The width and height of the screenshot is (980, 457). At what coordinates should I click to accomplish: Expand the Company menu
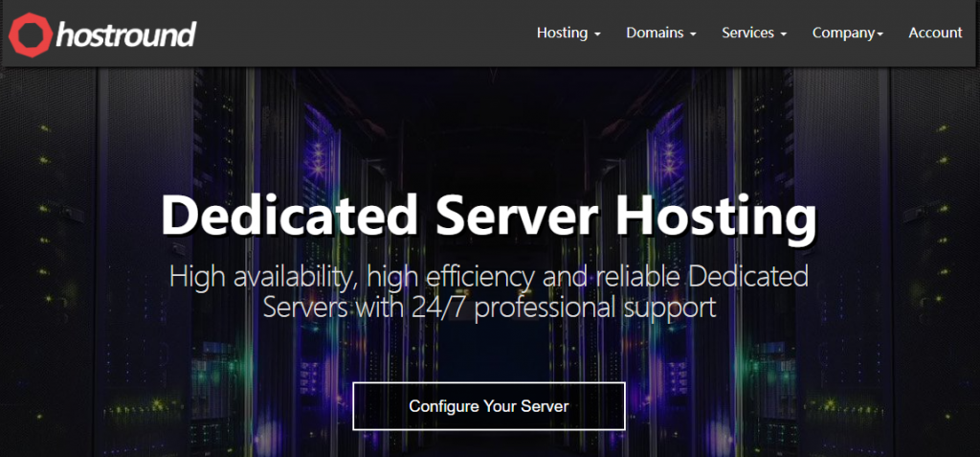click(x=848, y=34)
